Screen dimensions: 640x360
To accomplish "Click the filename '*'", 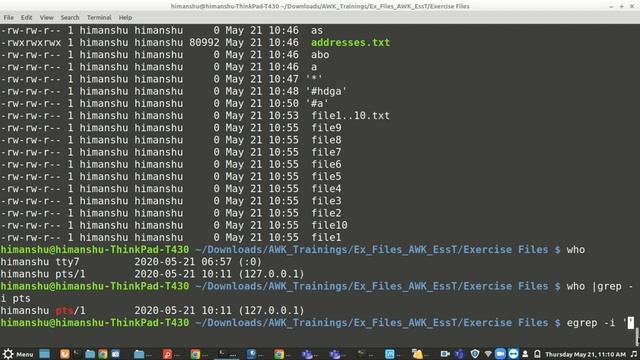I will pos(314,79).
